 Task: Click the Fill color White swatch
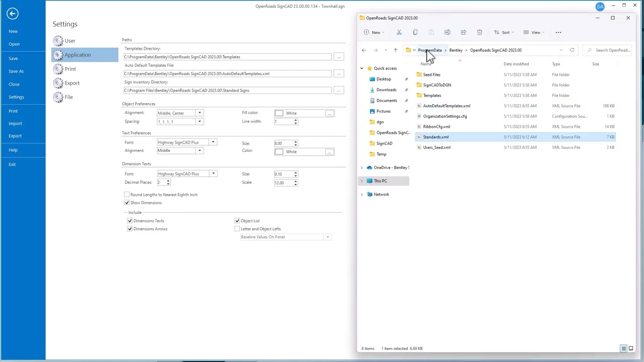pos(279,113)
